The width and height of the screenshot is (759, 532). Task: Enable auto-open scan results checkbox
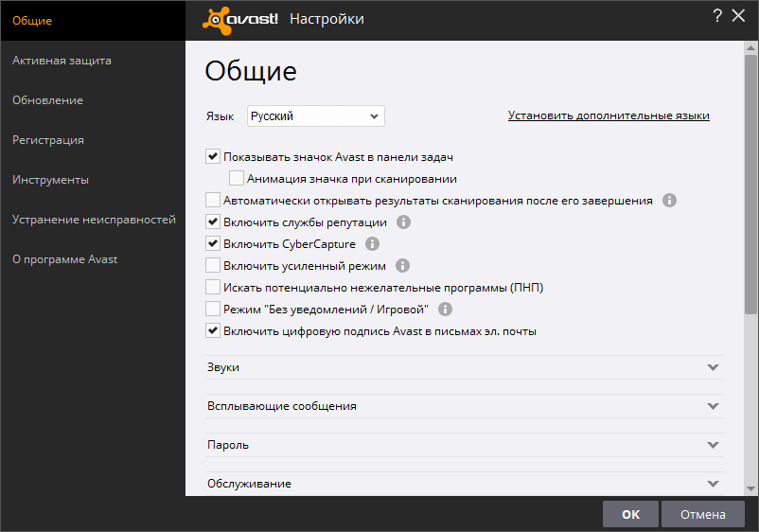[x=213, y=200]
